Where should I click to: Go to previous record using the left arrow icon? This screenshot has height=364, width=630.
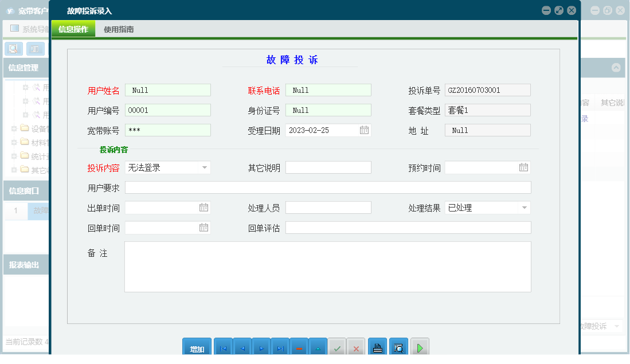tap(242, 348)
